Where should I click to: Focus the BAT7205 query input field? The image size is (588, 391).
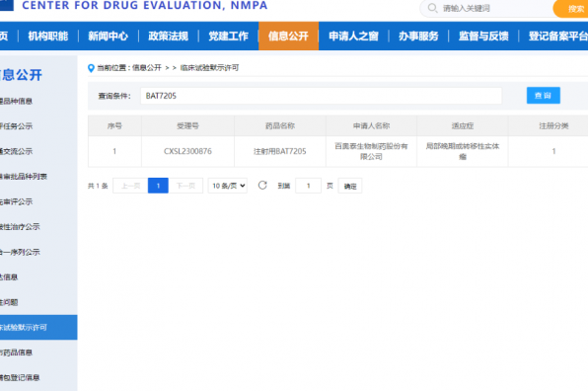[321, 96]
